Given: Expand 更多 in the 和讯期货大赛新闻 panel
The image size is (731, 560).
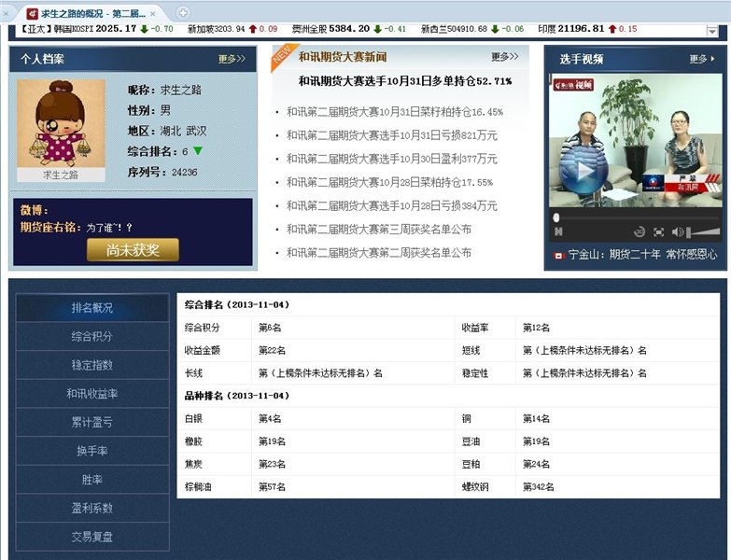Looking at the screenshot, I should pyautogui.click(x=504, y=57).
